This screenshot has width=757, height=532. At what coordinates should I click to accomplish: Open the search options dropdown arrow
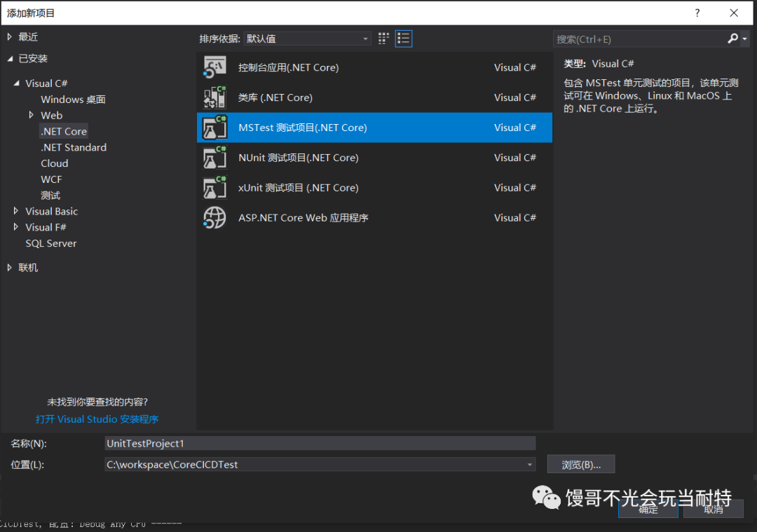[x=744, y=39]
